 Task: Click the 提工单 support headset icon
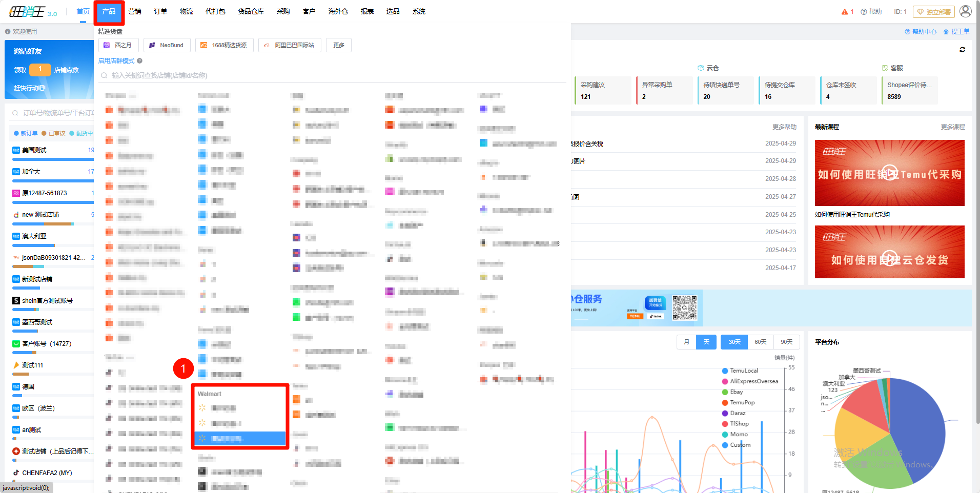(x=946, y=32)
